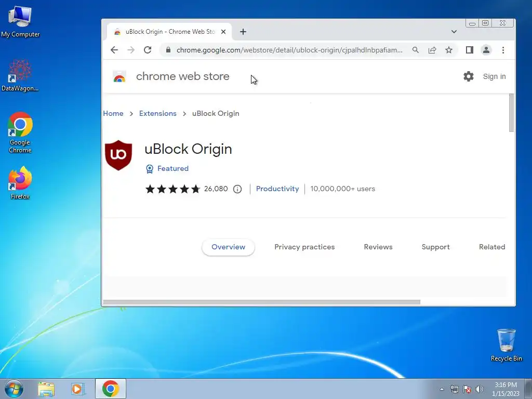532x399 pixels.
Task: Open Web Store settings gear
Action: pyautogui.click(x=469, y=76)
